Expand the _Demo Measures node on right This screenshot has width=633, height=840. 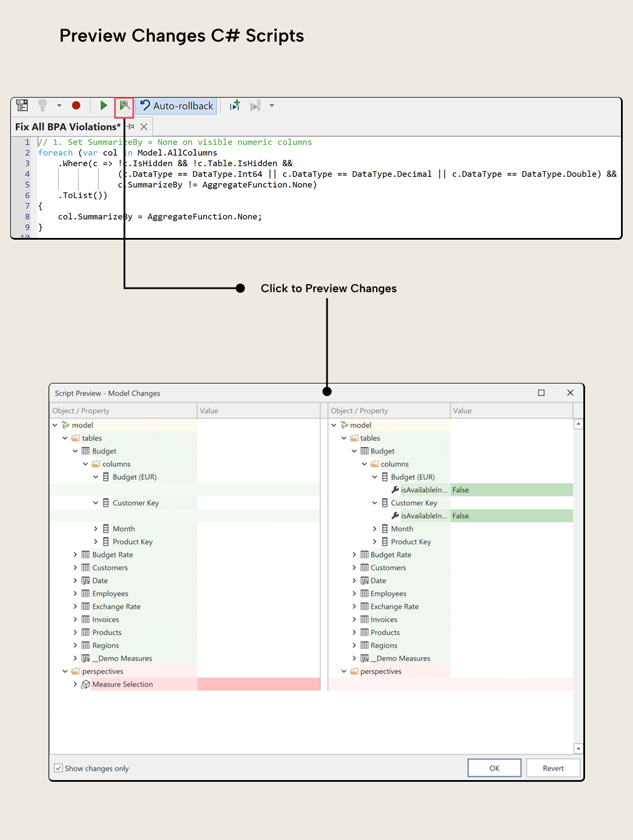tap(354, 658)
